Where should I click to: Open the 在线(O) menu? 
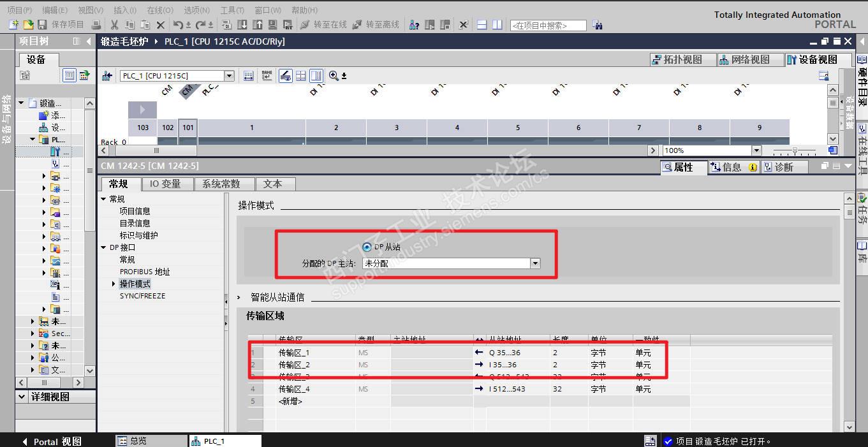[x=159, y=10]
